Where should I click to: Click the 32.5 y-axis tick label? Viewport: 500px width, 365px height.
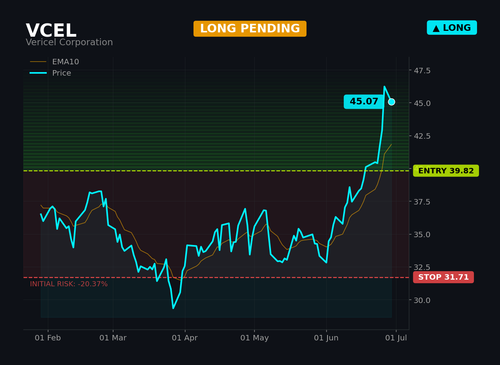coord(422,267)
